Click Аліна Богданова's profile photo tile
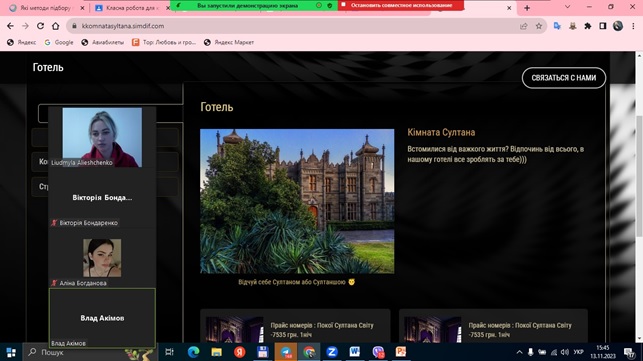The height and width of the screenshot is (361, 643). (x=102, y=258)
